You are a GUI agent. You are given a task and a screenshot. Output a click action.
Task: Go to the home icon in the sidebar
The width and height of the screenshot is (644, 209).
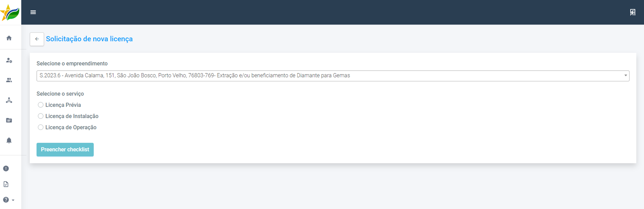click(x=9, y=38)
